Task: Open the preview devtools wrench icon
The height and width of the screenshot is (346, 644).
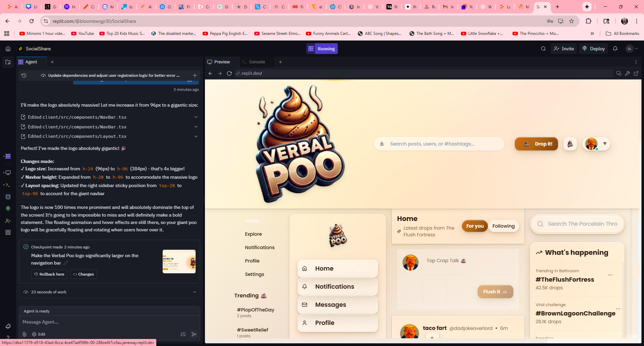Action: click(x=627, y=73)
